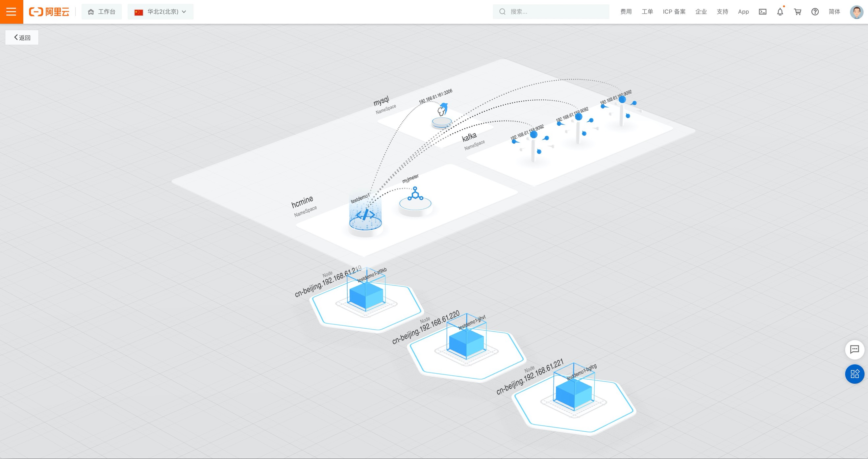Click node label cn-beijing.192.168.61.219
The image size is (868, 459).
[x=328, y=282]
